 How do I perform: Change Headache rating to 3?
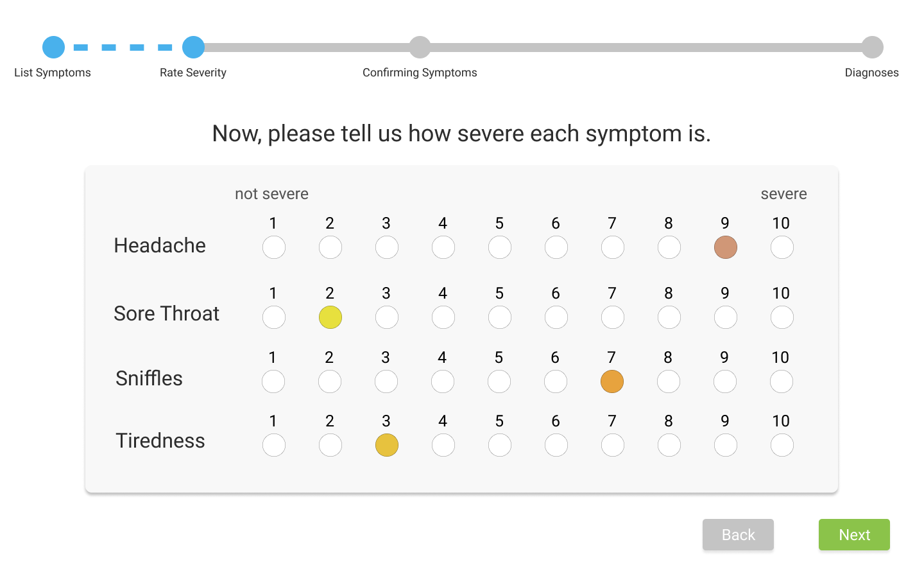click(386, 247)
